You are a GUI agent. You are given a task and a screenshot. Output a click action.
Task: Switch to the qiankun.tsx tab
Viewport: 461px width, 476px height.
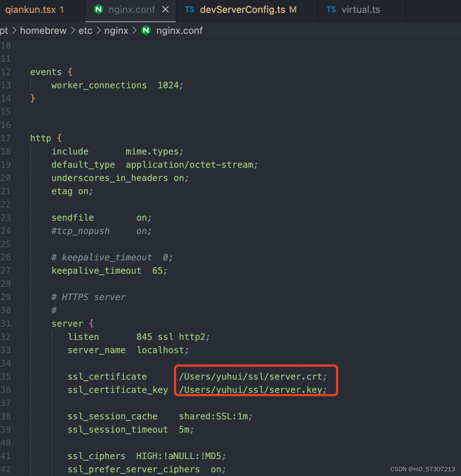pyautogui.click(x=34, y=10)
